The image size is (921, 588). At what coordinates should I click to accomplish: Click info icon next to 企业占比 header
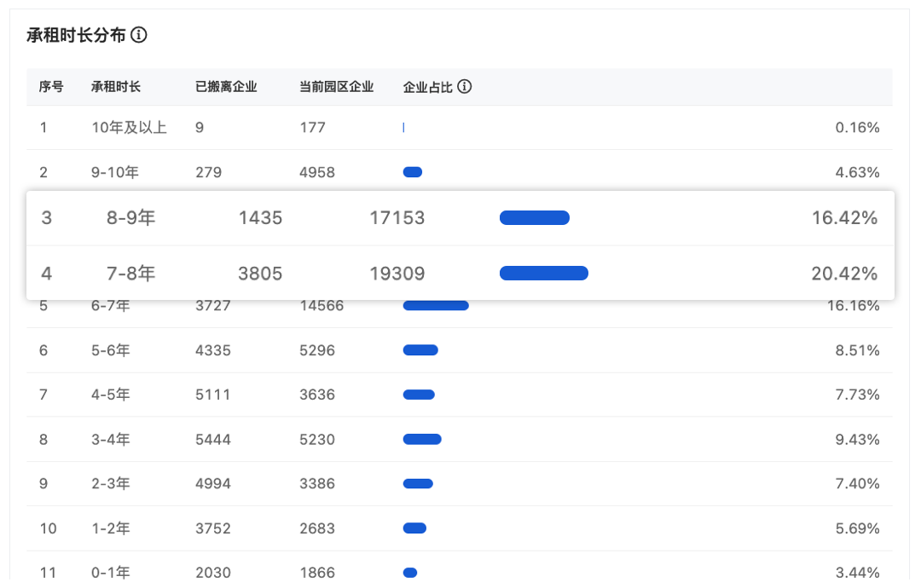click(x=465, y=87)
